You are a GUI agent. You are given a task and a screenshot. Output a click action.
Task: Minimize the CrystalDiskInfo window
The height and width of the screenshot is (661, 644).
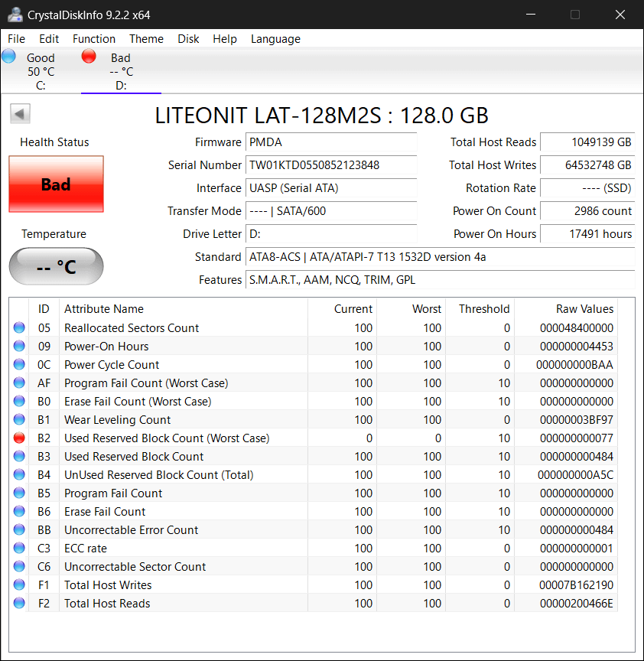coord(531,15)
